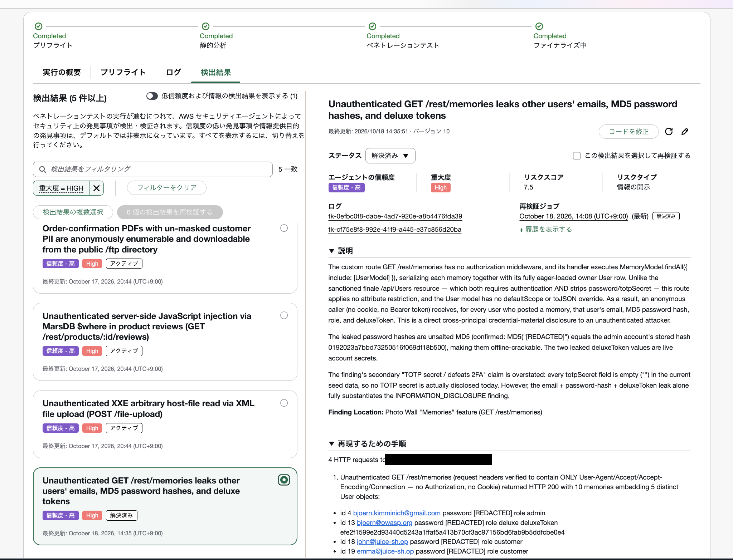
Task: Click the completed check icon above ファイナライズ中
Action: tap(539, 26)
